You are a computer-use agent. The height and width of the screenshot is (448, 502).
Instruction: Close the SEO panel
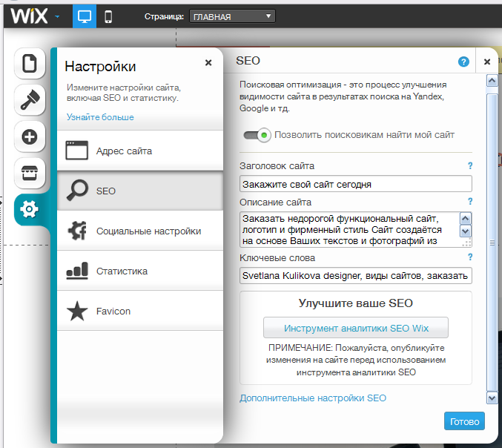pos(487,62)
